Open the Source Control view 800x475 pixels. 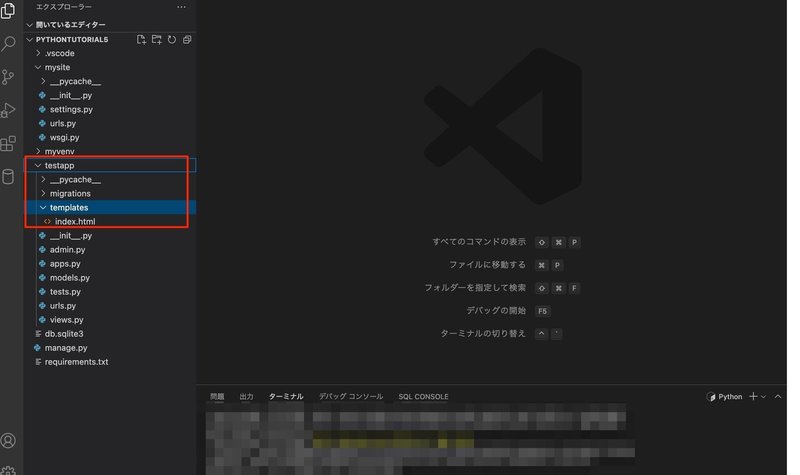point(8,77)
